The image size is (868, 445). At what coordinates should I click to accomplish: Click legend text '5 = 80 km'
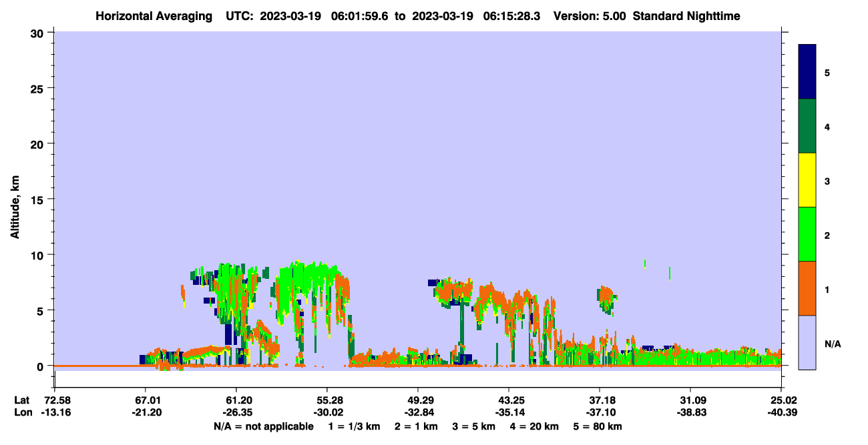[x=598, y=426]
